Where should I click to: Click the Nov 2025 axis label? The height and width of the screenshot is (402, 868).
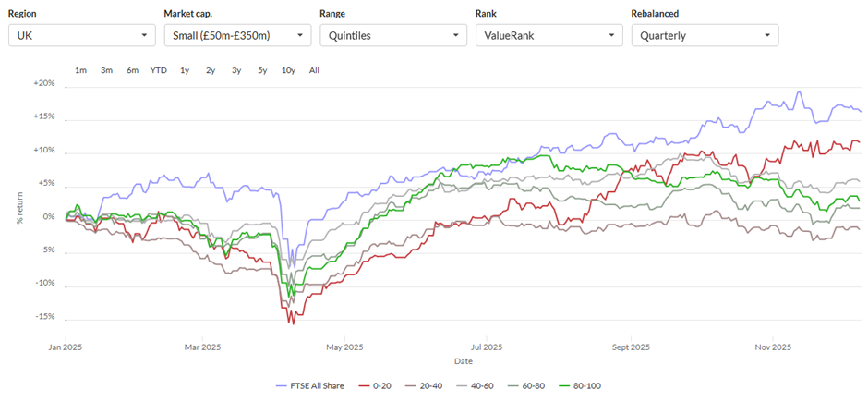772,347
